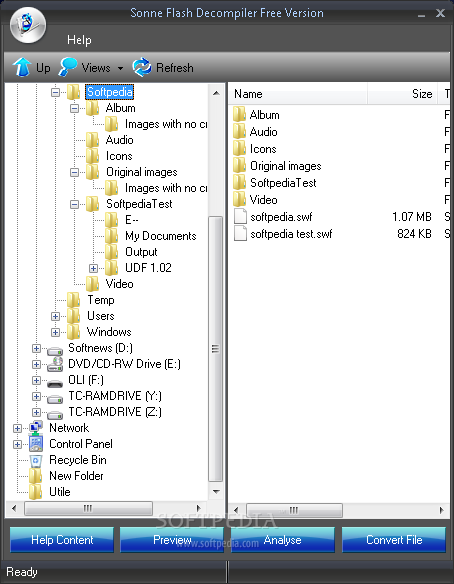Image resolution: width=454 pixels, height=584 pixels.
Task: Click the OLI (F:) removable drive icon
Action: pyautogui.click(x=55, y=383)
